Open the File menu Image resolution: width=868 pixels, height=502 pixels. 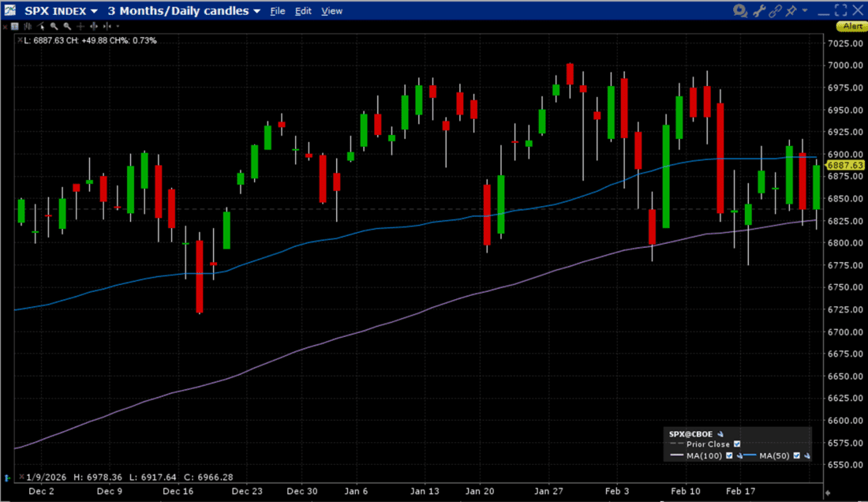[x=277, y=10]
